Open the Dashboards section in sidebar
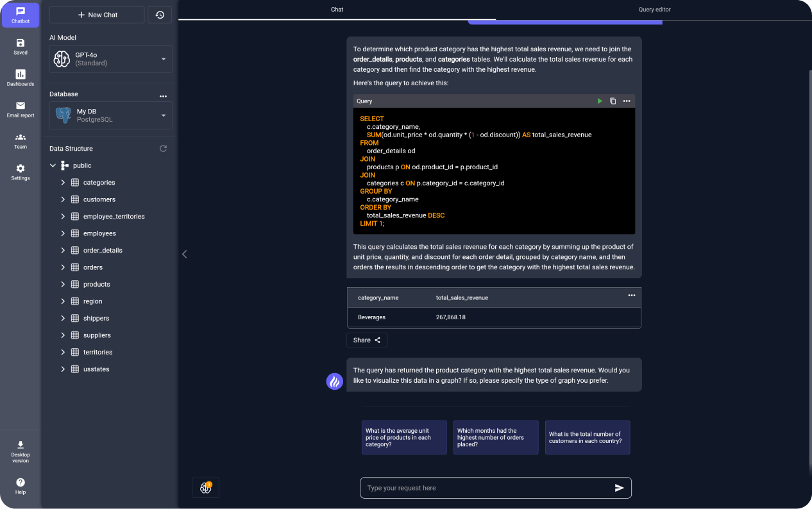This screenshot has width=812, height=509. tap(21, 78)
